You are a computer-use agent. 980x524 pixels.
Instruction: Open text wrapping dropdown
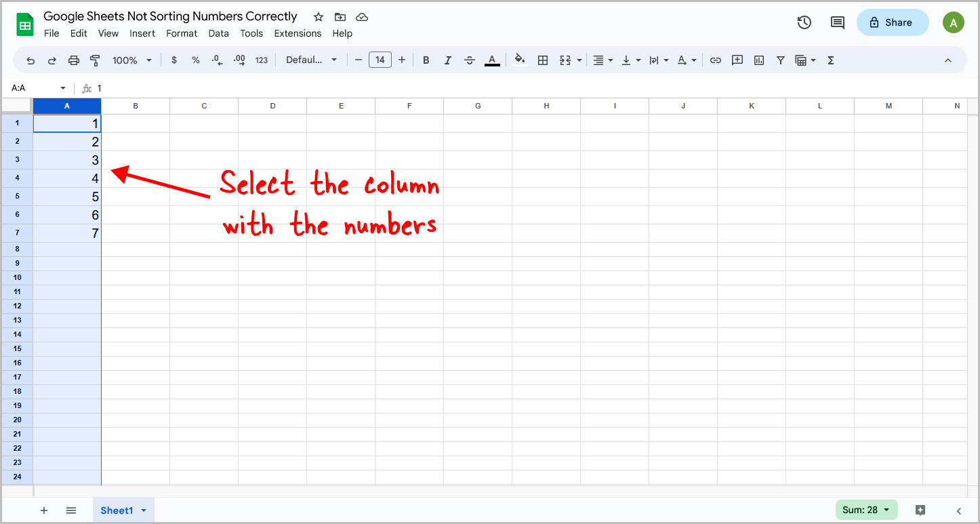[659, 60]
